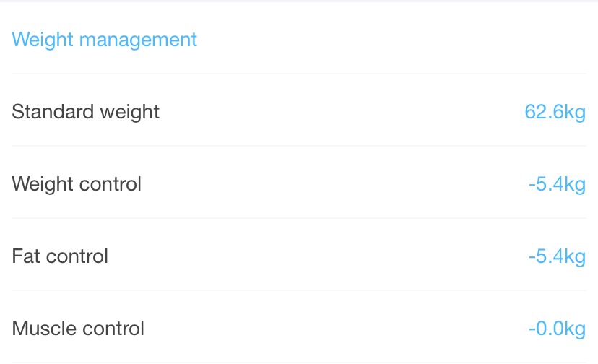Viewport: 598px width, 364px height.
Task: Tap the -5.4kg value beside Fat control
Action: point(557,256)
